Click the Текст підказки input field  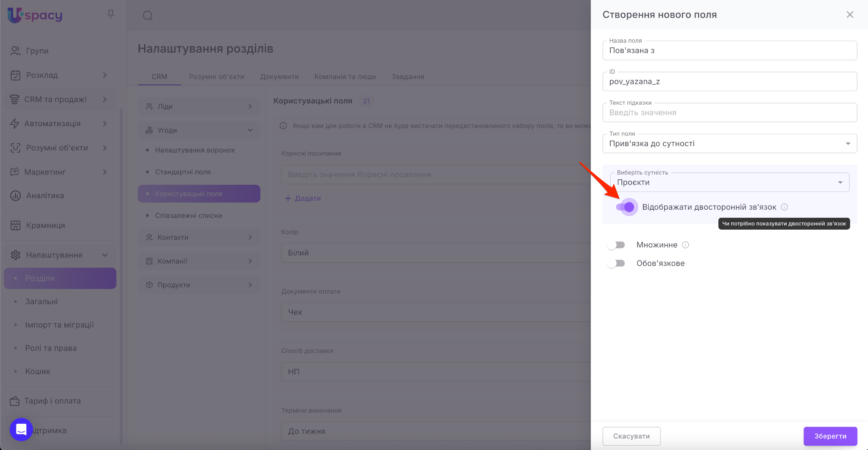coord(729,113)
